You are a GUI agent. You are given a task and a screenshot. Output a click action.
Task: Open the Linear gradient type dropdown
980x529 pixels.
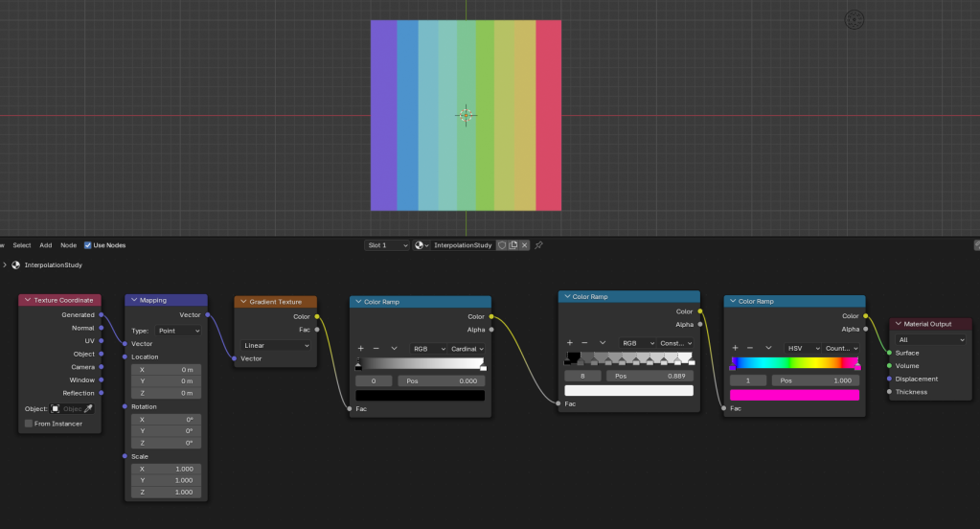(276, 345)
